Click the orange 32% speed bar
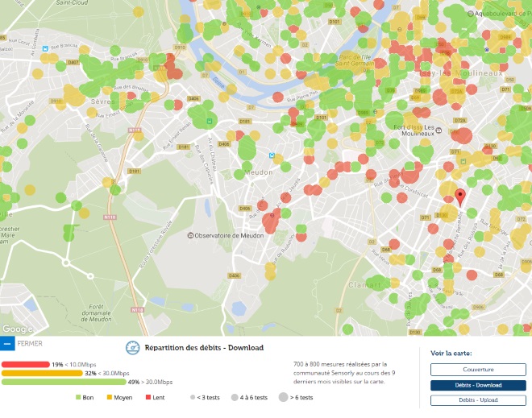The width and height of the screenshot is (532, 418). pyautogui.click(x=42, y=373)
